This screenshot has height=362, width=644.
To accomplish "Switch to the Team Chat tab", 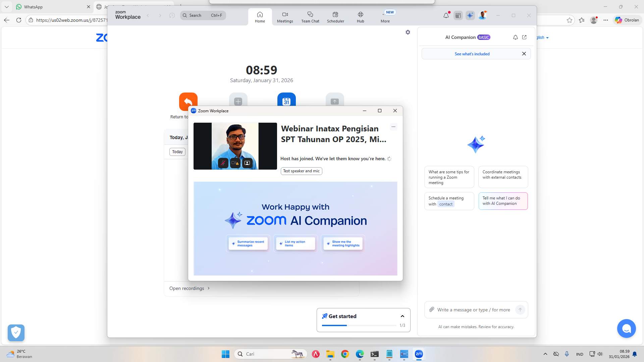I will [310, 17].
